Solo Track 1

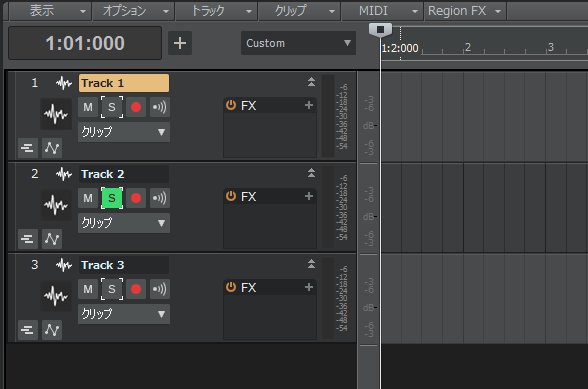[112, 107]
